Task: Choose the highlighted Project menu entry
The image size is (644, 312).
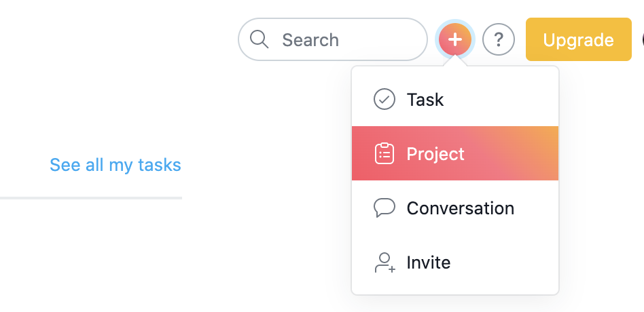Action: pos(455,153)
